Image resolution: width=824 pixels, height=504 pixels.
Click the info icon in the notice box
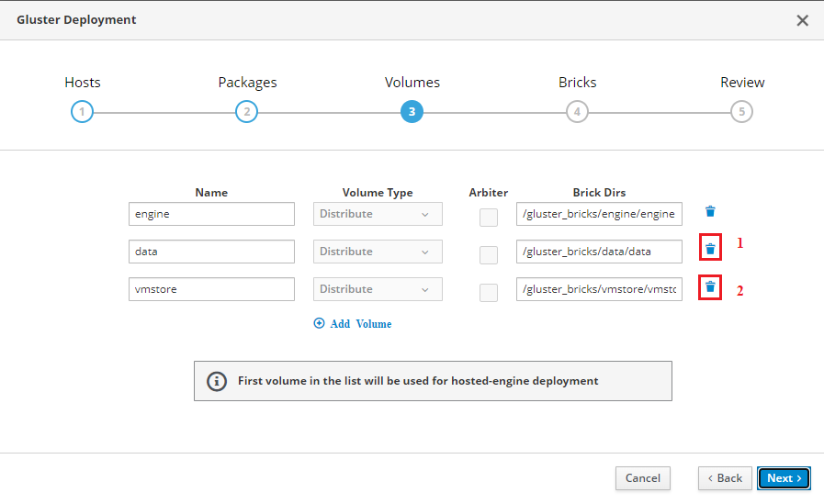coord(217,381)
